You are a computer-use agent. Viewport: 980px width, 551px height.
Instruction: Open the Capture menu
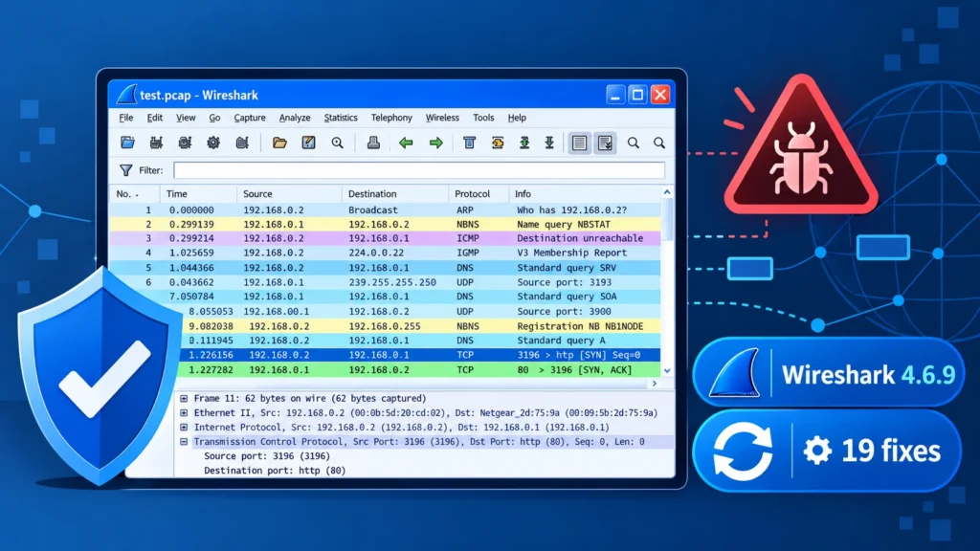point(250,118)
